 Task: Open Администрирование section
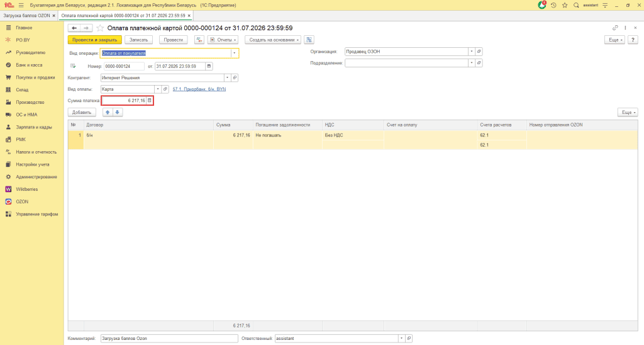[36, 177]
